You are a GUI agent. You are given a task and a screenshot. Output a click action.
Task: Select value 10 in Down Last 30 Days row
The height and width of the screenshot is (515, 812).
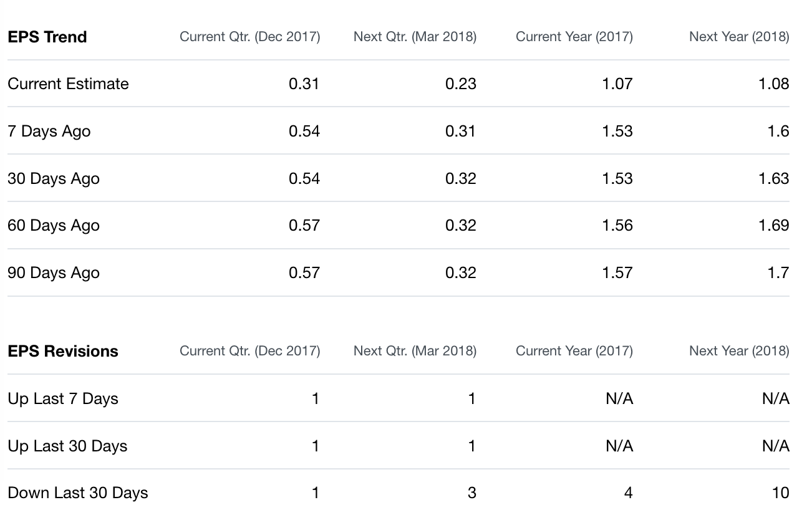click(x=781, y=493)
